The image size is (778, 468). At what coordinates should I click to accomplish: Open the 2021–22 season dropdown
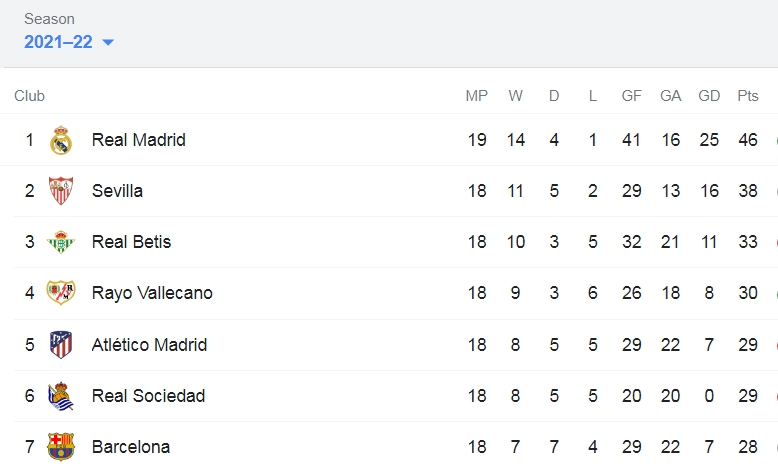tap(69, 42)
